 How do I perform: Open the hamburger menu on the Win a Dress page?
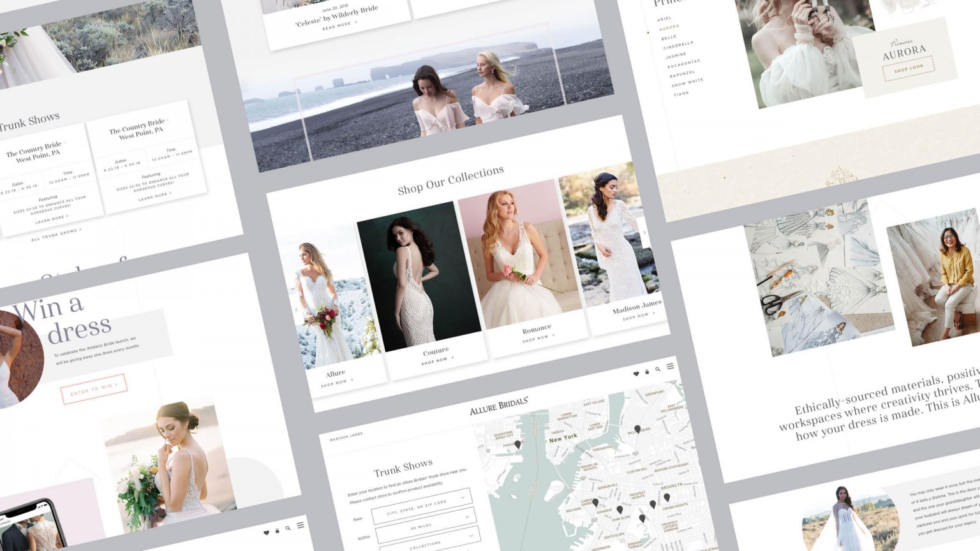tap(301, 525)
